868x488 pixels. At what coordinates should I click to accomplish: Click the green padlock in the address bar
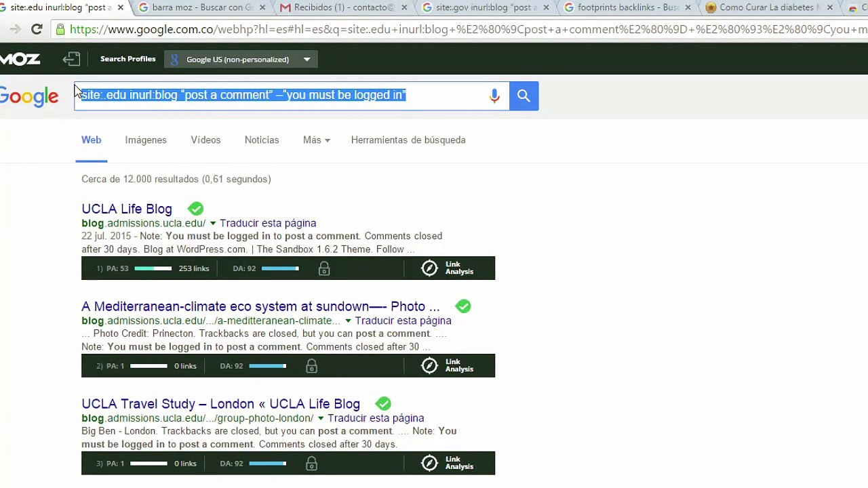pyautogui.click(x=60, y=30)
